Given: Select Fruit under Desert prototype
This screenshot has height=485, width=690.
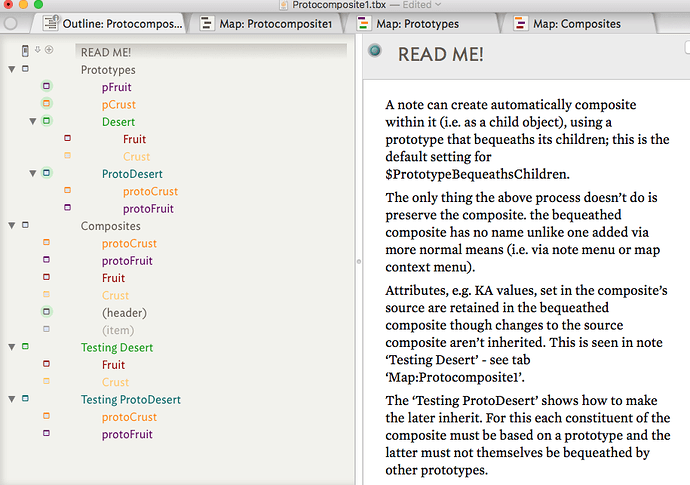Looking at the screenshot, I should point(134,140).
